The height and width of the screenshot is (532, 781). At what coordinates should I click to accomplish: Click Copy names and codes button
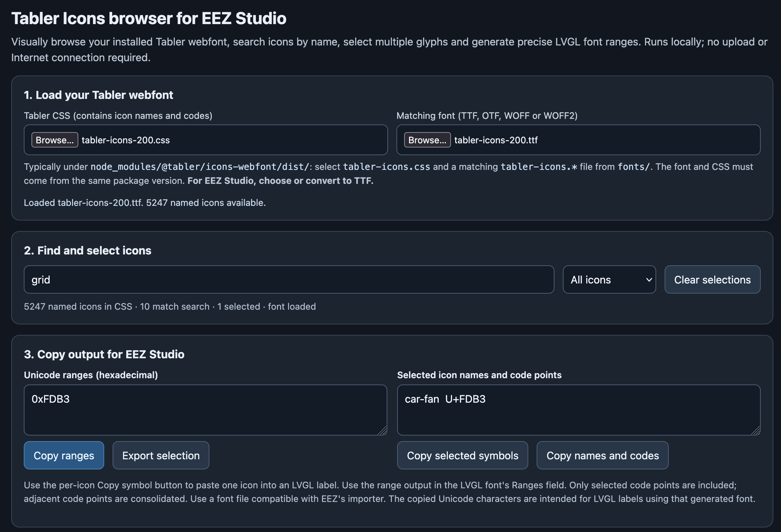(x=603, y=455)
